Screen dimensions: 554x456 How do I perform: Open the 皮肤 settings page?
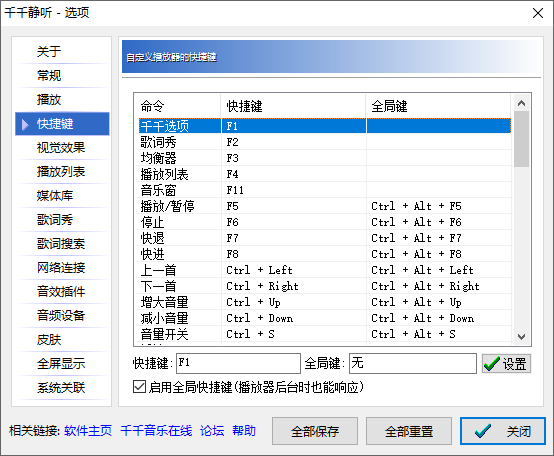(62, 340)
